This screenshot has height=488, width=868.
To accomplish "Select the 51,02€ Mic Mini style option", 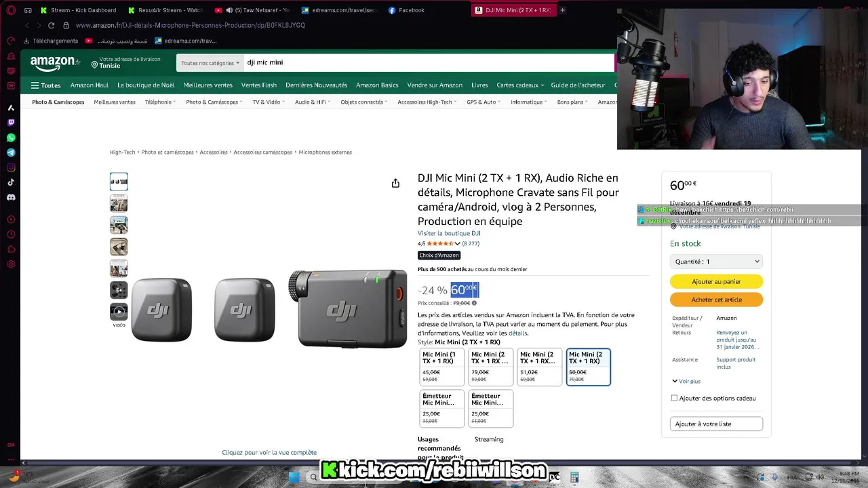I will (x=540, y=367).
